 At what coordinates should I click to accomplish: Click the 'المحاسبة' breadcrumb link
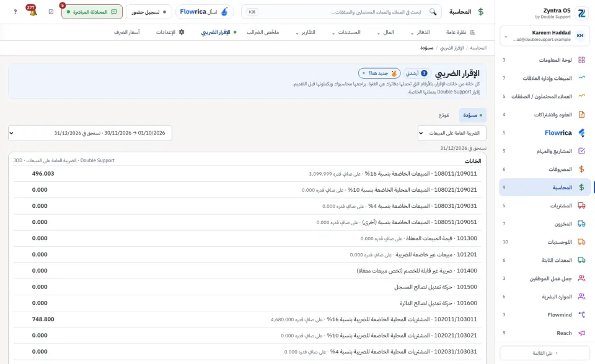pyautogui.click(x=478, y=48)
